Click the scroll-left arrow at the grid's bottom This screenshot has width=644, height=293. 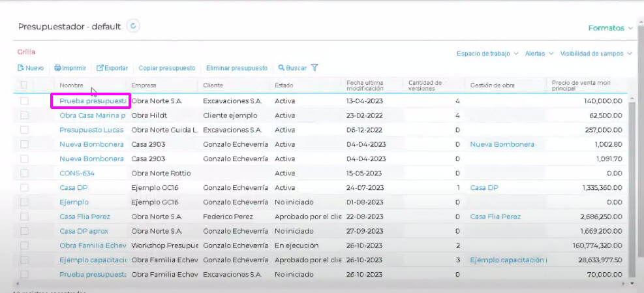tap(16, 284)
